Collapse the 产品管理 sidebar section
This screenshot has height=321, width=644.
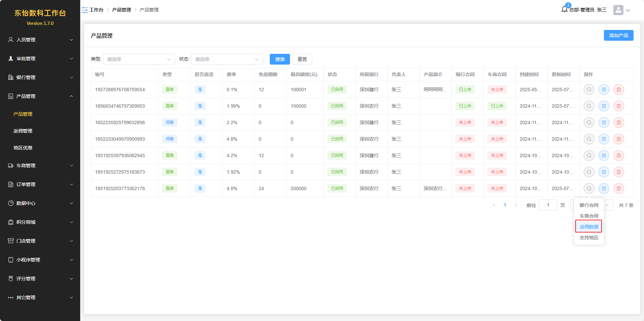40,96
